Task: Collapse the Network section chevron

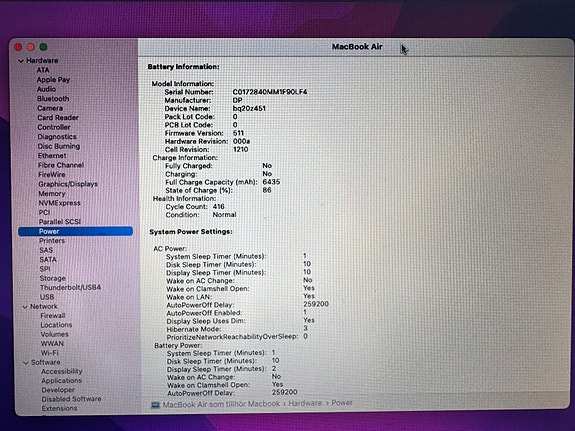Action: click(25, 307)
